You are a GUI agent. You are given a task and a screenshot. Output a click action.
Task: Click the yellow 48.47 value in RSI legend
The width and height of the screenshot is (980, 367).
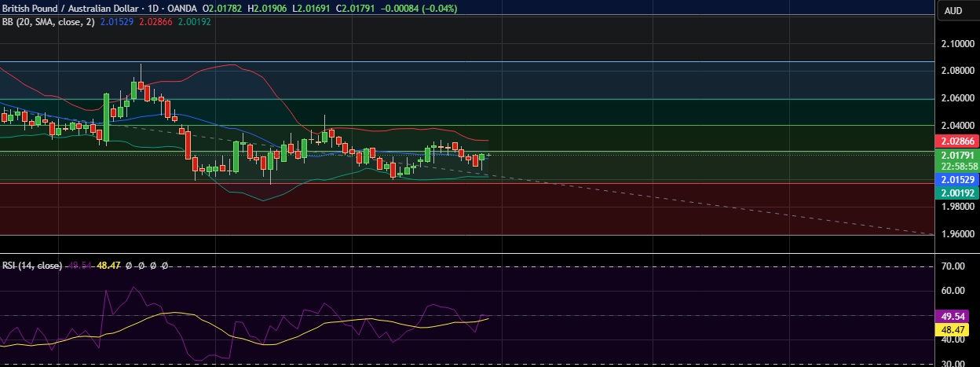coord(108,266)
